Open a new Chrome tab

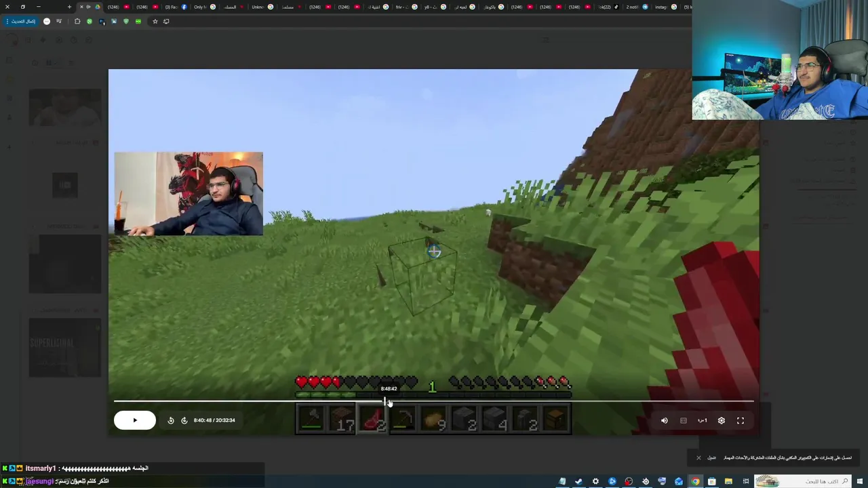69,7
